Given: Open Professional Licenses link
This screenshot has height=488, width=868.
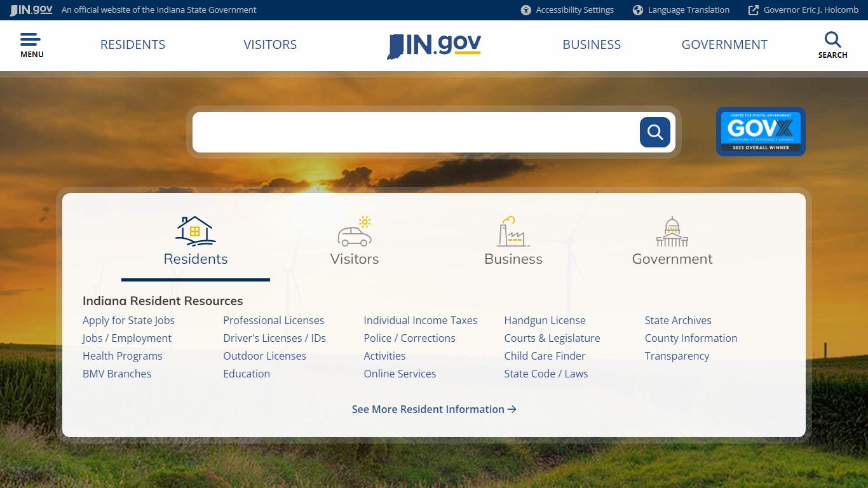Looking at the screenshot, I should point(274,320).
